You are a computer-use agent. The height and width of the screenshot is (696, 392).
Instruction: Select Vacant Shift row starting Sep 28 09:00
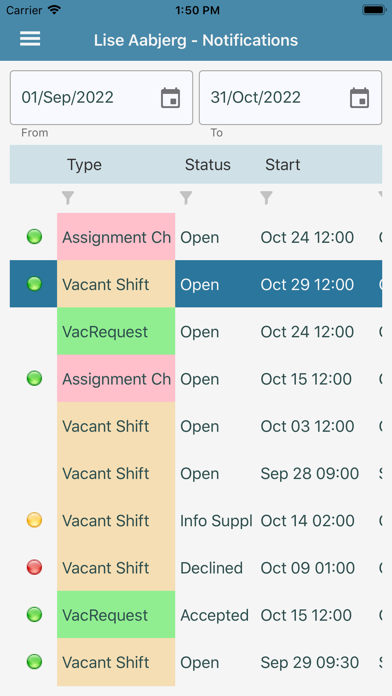pyautogui.click(x=196, y=473)
